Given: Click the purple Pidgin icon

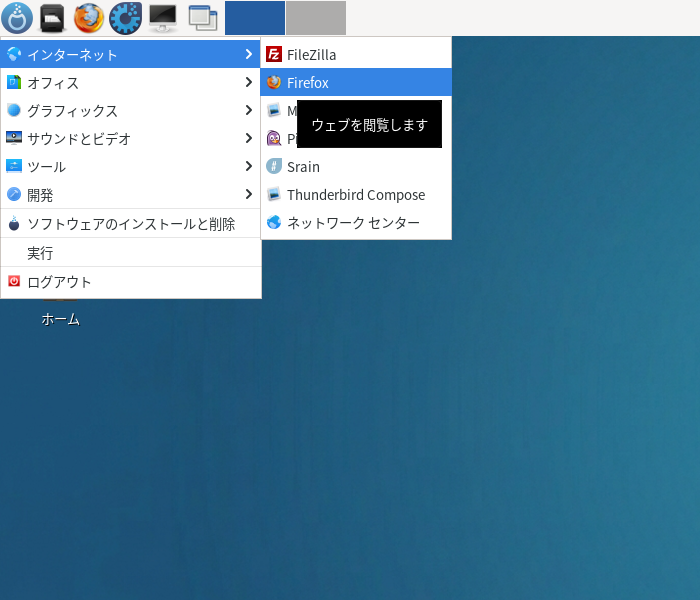Looking at the screenshot, I should (274, 138).
